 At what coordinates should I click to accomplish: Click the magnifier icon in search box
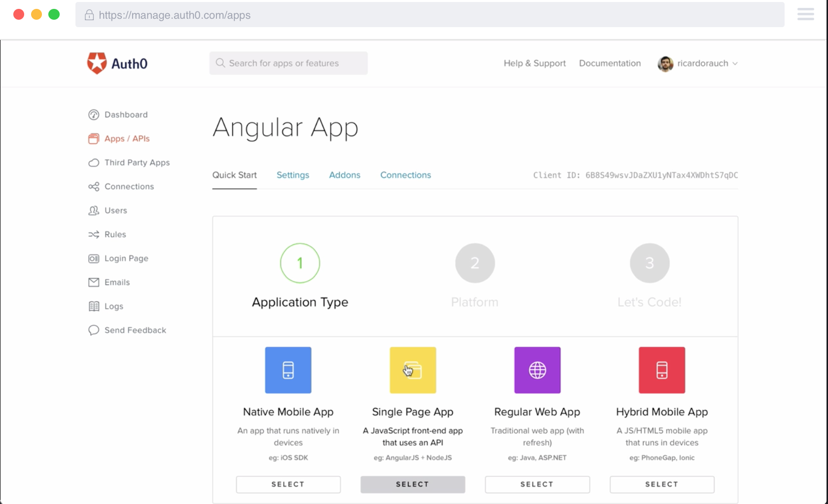[220, 63]
